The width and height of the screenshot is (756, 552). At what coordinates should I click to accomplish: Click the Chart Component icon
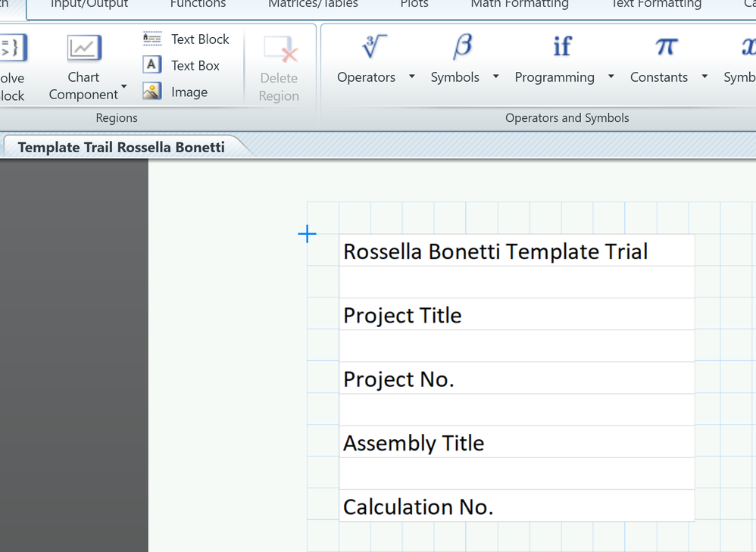83,49
